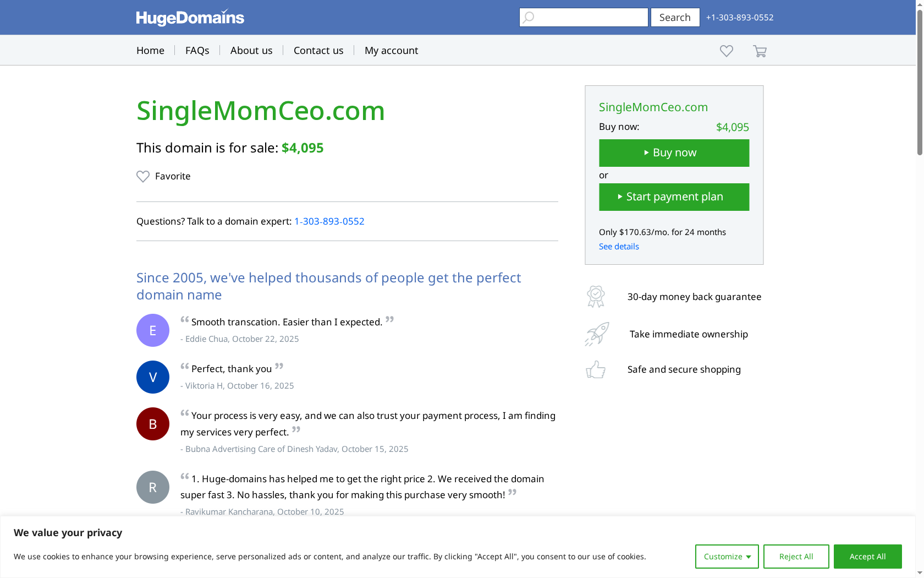Click the rocket icon for immediate ownership
This screenshot has width=924, height=578.
596,334
